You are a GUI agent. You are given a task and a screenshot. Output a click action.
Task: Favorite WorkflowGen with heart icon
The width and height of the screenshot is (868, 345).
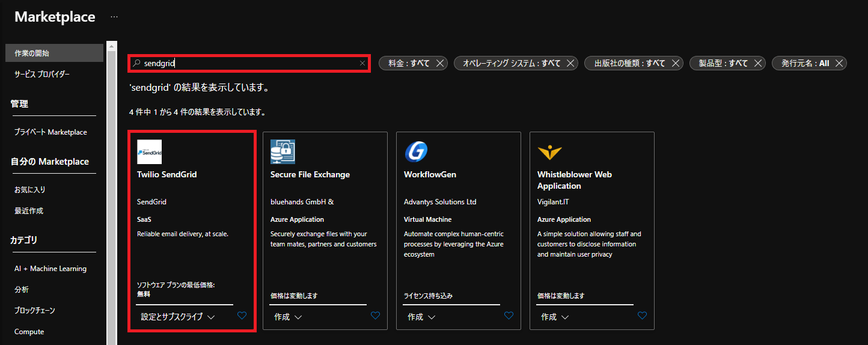(x=509, y=316)
